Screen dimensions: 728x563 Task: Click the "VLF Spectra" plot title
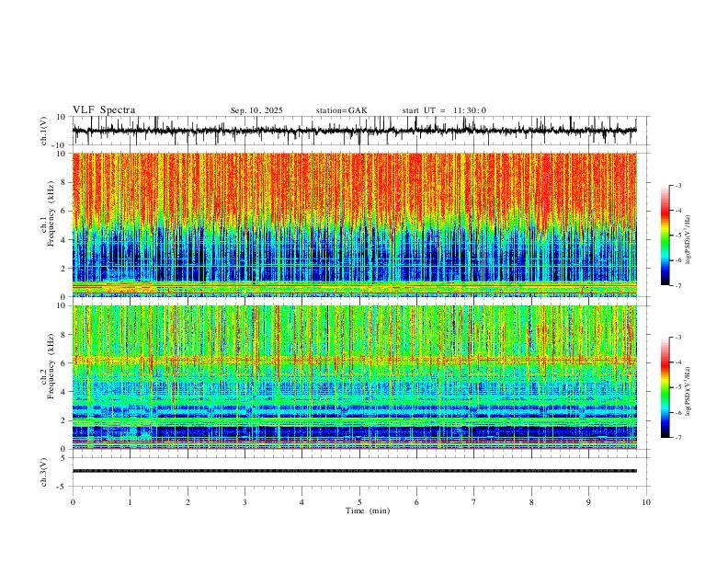point(104,110)
